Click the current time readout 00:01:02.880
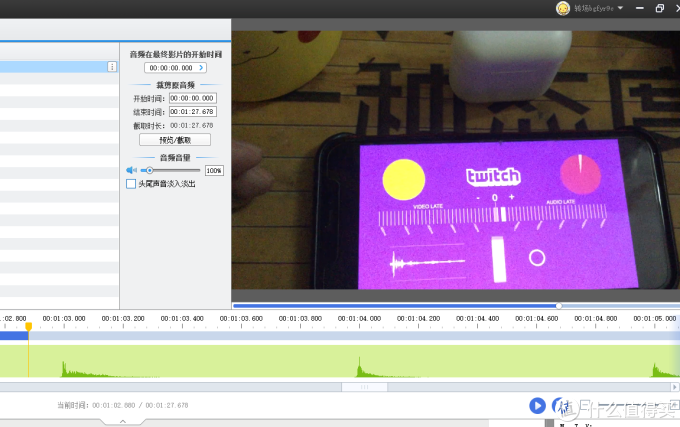 pyautogui.click(x=114, y=405)
